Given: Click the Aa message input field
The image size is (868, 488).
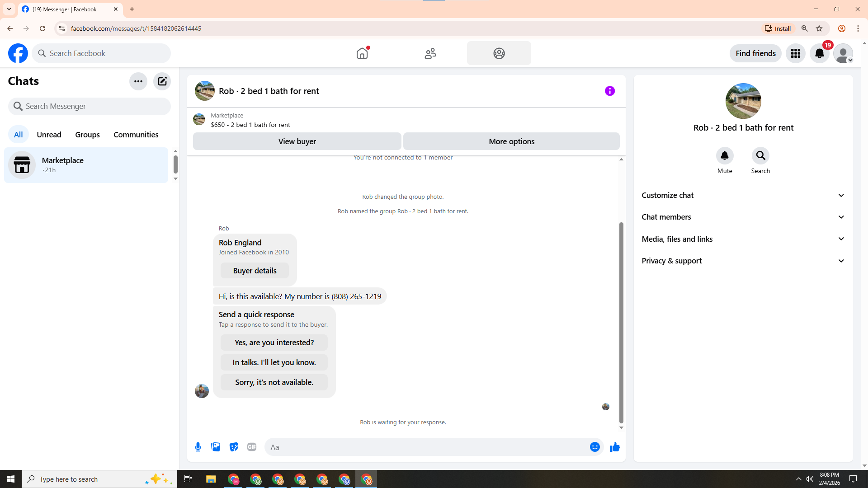Looking at the screenshot, I should [425, 447].
